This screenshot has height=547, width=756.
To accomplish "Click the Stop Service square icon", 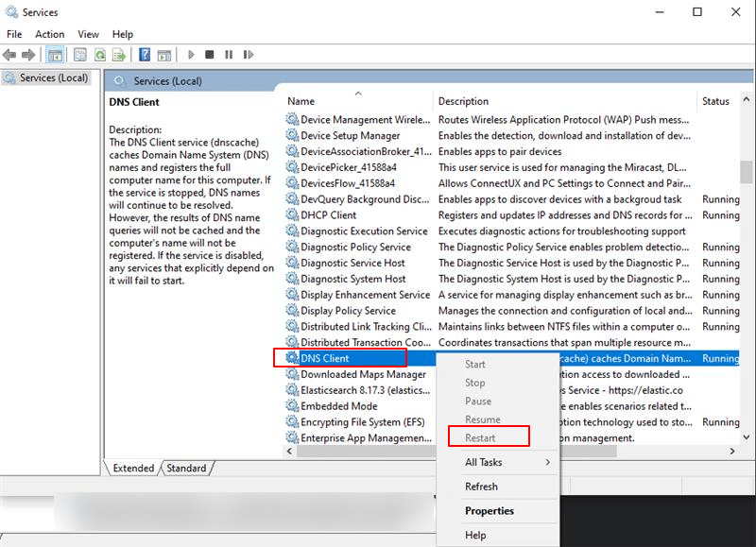I will pos(209,55).
